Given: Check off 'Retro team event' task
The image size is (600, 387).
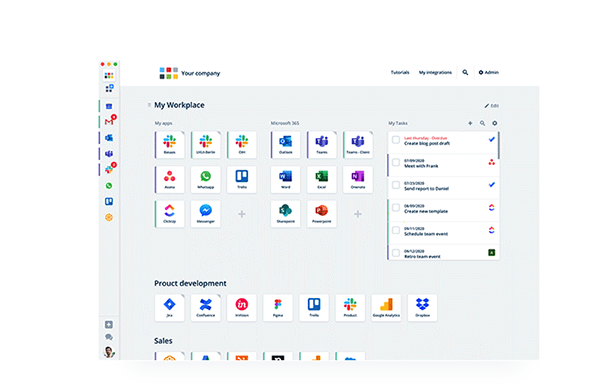Looking at the screenshot, I should coord(396,253).
